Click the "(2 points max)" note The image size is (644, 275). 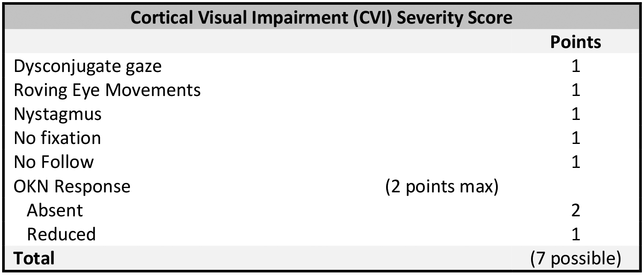442,187
